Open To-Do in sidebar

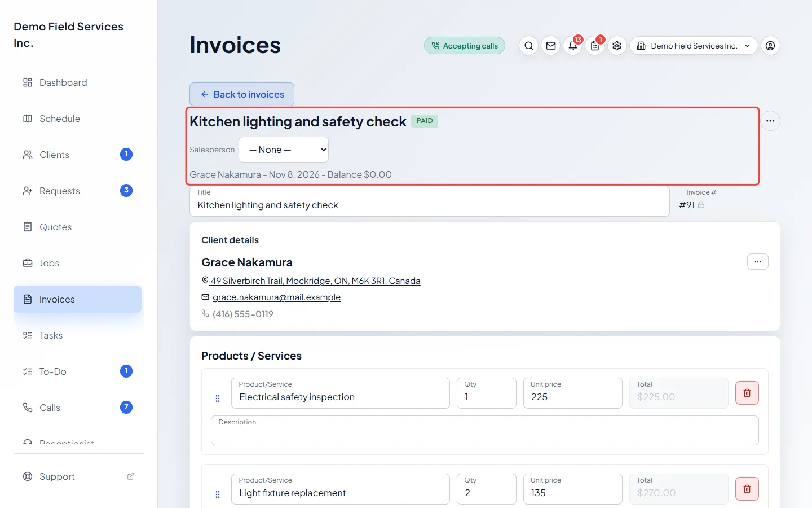78,371
